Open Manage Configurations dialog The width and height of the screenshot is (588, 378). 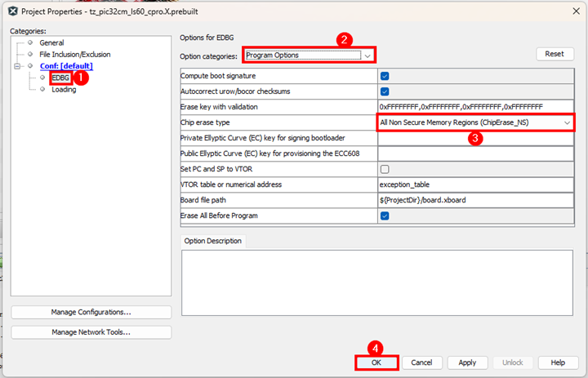[91, 312]
